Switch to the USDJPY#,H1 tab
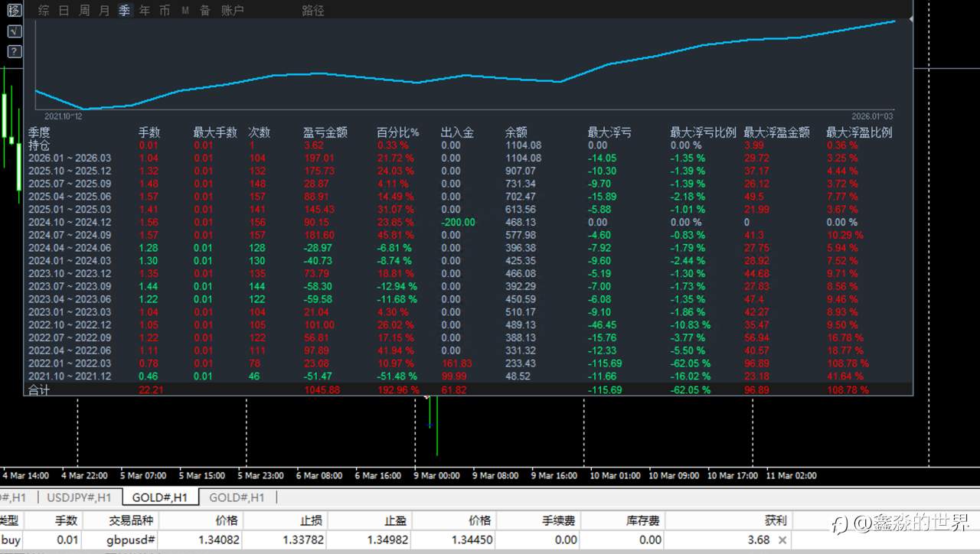 click(x=79, y=497)
